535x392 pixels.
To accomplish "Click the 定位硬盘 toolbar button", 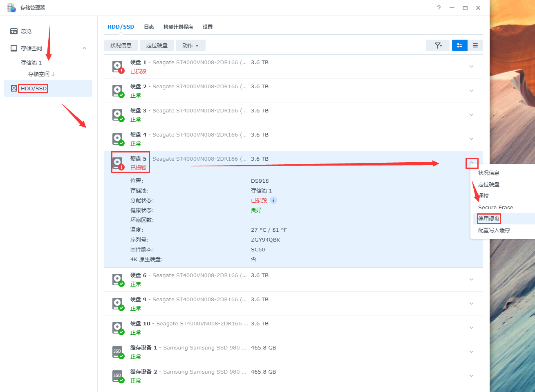I will [x=157, y=45].
